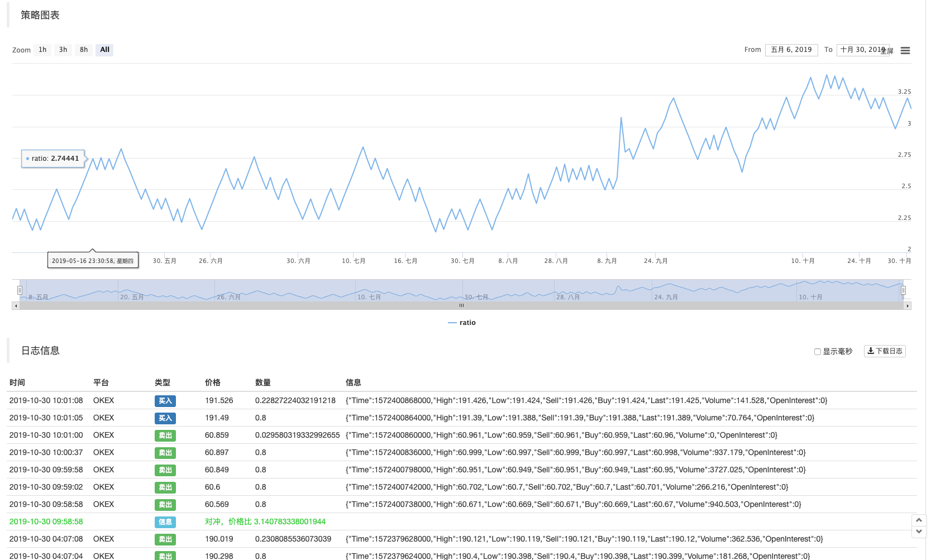Click the 策略图表 section heading
Image resolution: width=931 pixels, height=560 pixels.
coord(40,15)
